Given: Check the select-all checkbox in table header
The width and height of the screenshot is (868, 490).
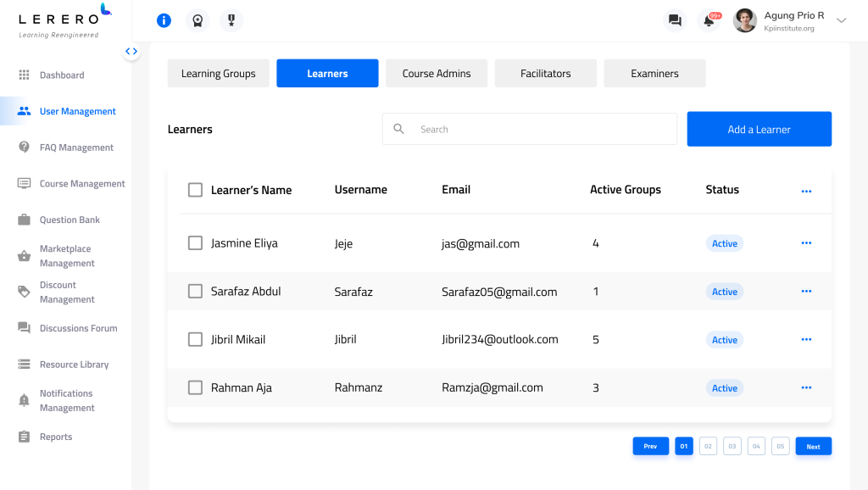Looking at the screenshot, I should pyautogui.click(x=195, y=189).
